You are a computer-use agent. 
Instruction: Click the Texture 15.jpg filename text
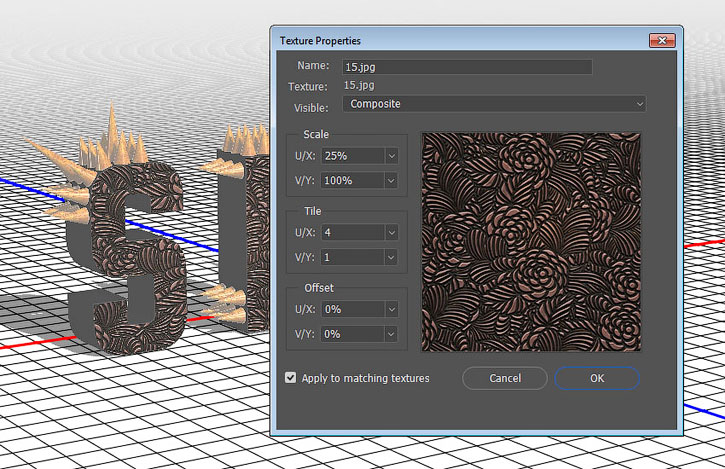[x=359, y=86]
